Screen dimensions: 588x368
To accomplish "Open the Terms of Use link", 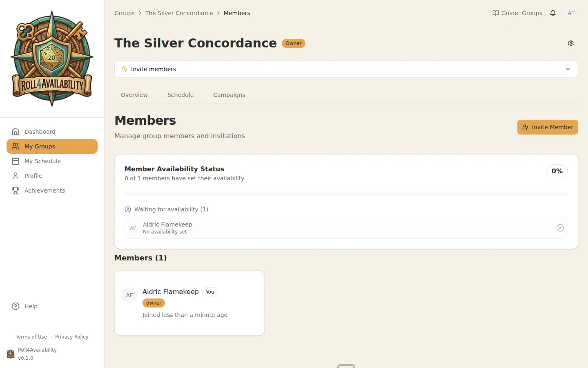I will click(31, 337).
